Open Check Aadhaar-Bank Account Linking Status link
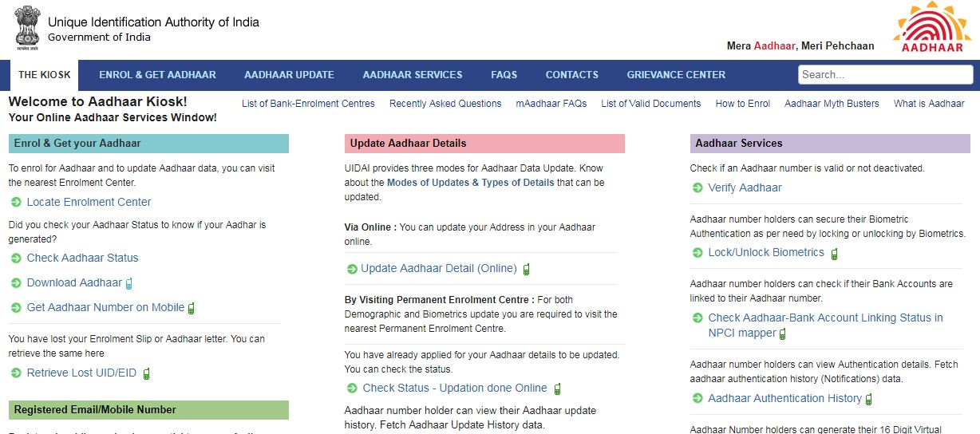Screen dimensions: 980x434 pyautogui.click(x=826, y=325)
